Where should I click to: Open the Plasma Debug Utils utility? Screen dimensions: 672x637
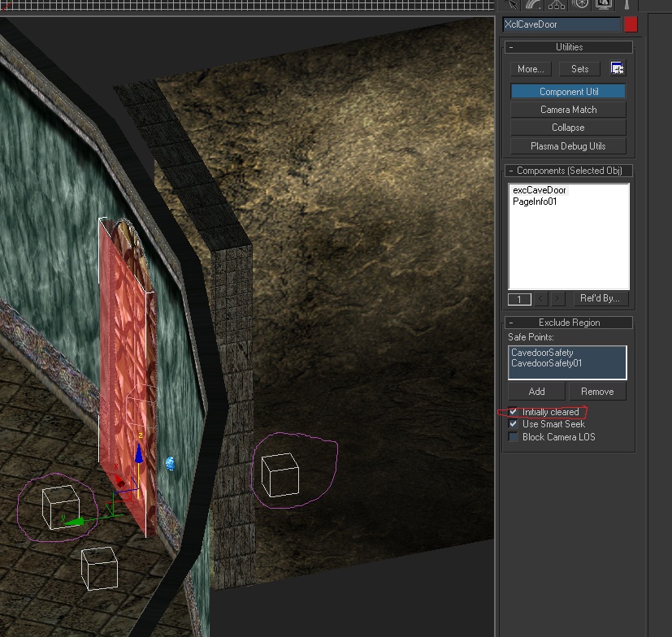pyautogui.click(x=568, y=146)
